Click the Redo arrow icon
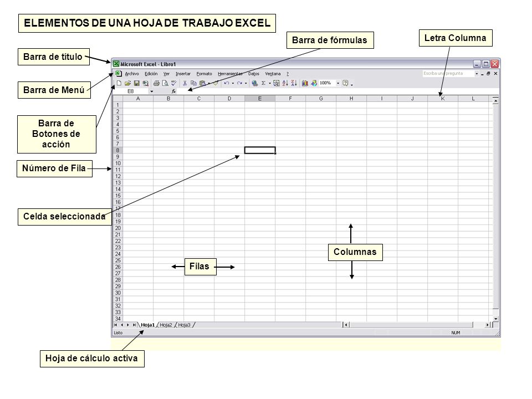 (x=239, y=83)
